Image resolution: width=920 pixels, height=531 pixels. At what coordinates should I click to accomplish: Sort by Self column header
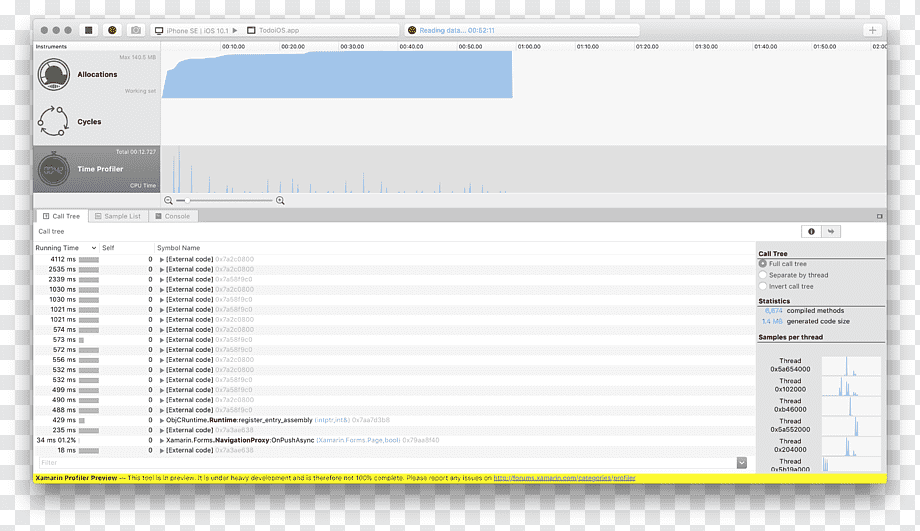tap(108, 248)
